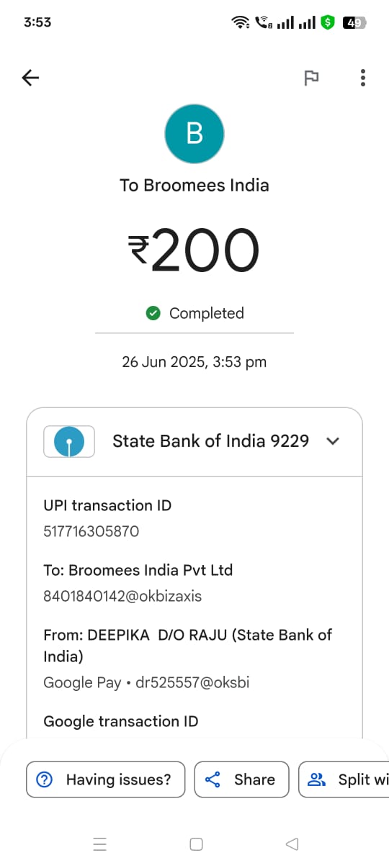Screen dimensions: 389x868
Task: Tap the green Completed checkmark icon
Action: tap(153, 313)
